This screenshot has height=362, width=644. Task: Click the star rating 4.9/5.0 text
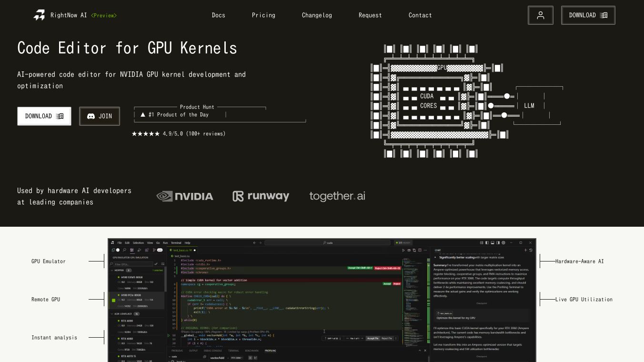click(x=179, y=134)
